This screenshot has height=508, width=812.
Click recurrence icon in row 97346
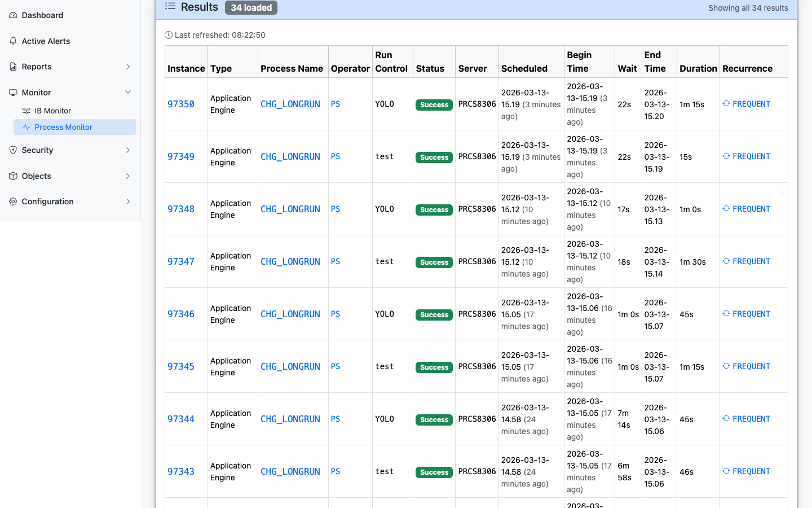[726, 314]
